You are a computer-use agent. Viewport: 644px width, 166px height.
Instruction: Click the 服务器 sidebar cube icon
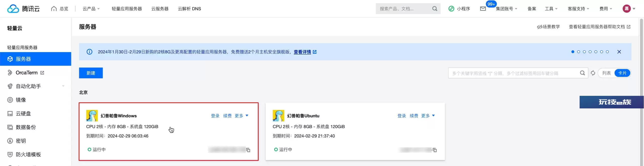click(10, 59)
